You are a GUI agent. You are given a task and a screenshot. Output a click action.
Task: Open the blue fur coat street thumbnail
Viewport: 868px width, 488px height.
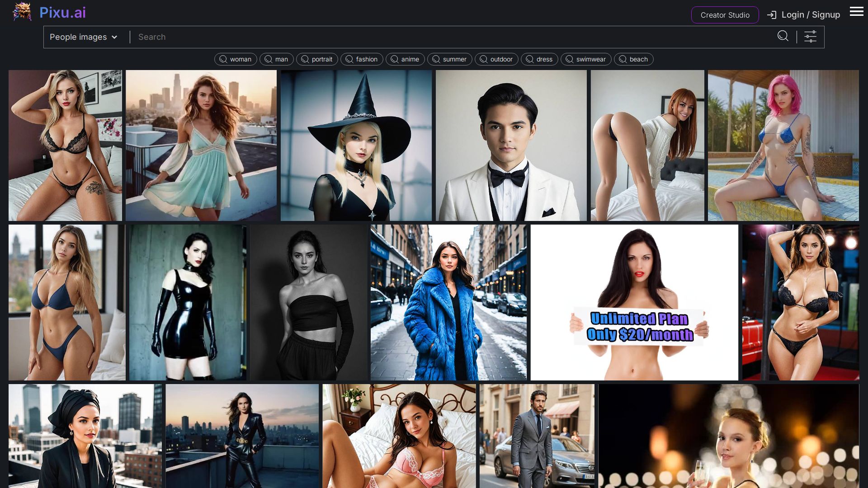pyautogui.click(x=448, y=302)
